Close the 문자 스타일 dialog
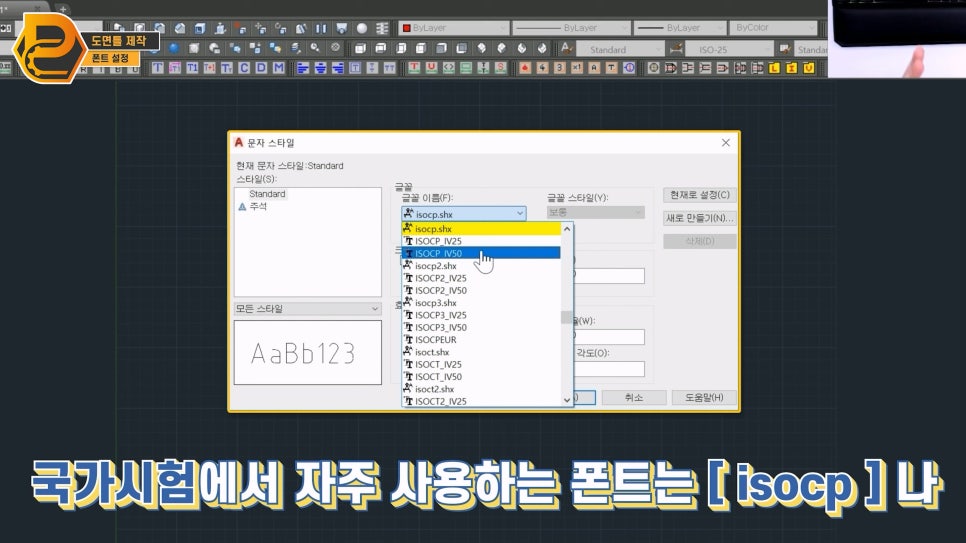966x543 pixels. (726, 142)
